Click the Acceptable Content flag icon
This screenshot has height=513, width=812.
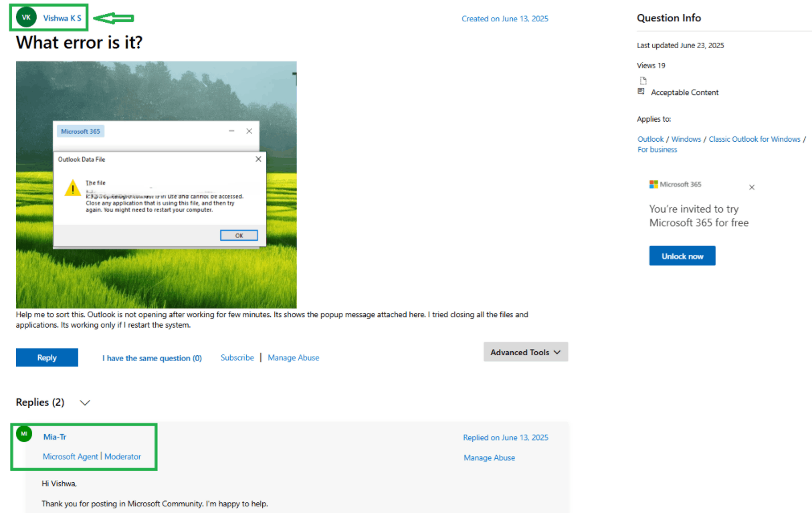(x=641, y=92)
